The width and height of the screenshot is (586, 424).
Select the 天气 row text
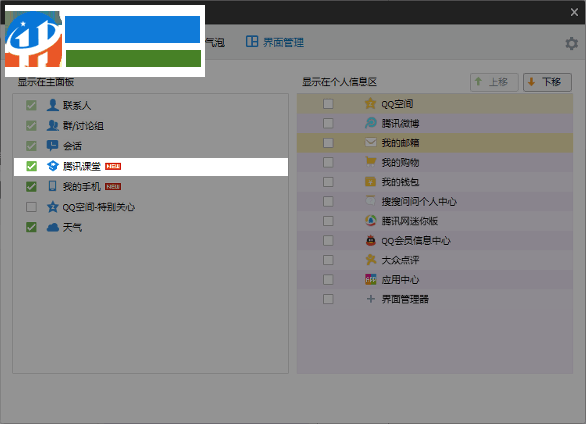pos(72,227)
